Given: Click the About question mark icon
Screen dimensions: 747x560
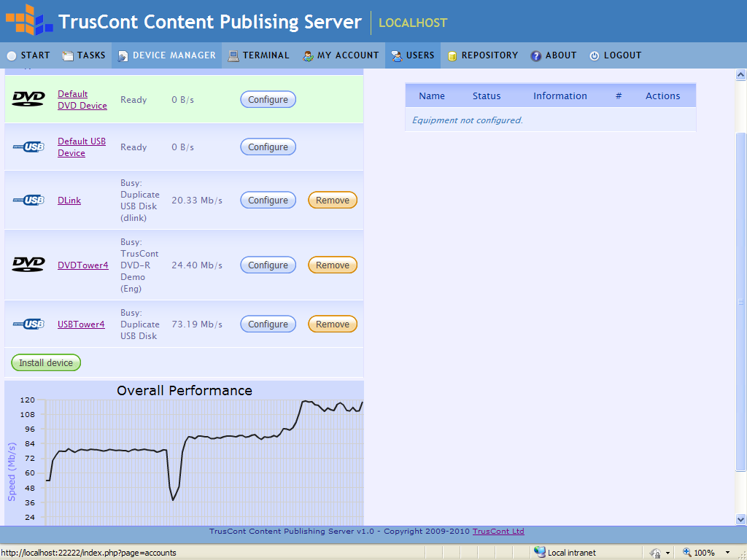Looking at the screenshot, I should [x=536, y=55].
